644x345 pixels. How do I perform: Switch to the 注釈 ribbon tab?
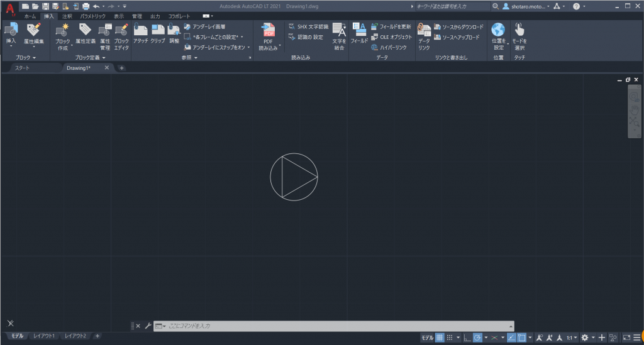[67, 16]
